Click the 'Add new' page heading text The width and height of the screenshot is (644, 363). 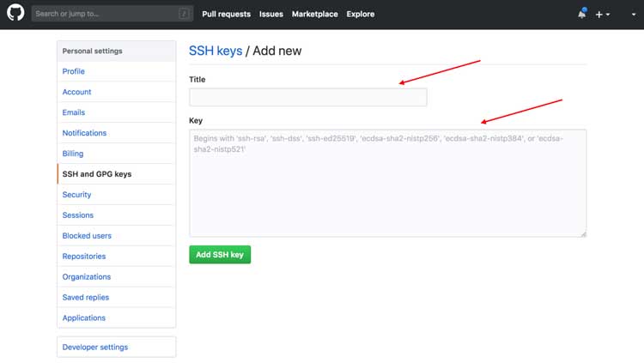click(277, 51)
